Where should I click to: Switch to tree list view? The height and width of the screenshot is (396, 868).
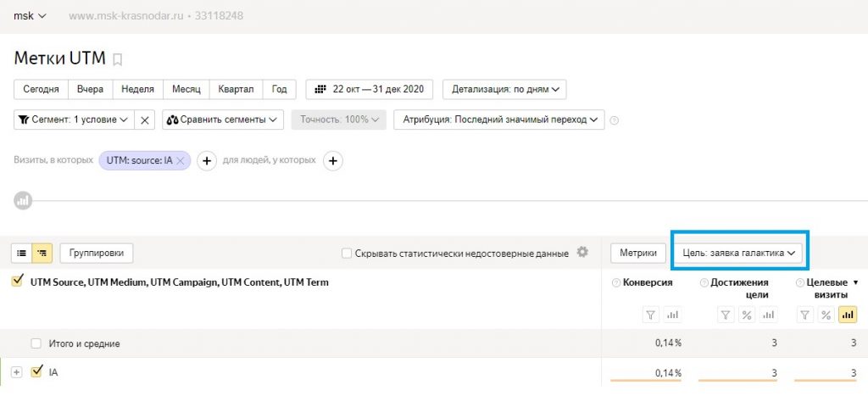coord(42,253)
